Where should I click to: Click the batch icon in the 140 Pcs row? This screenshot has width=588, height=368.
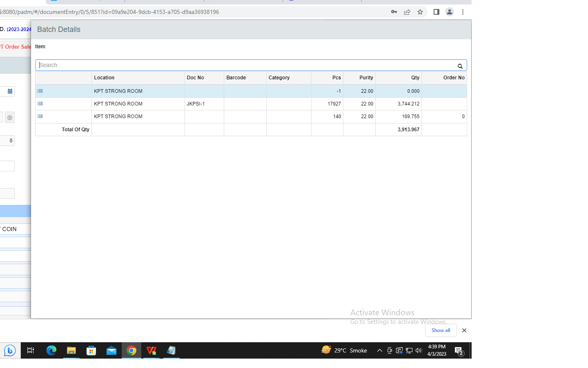coord(40,116)
